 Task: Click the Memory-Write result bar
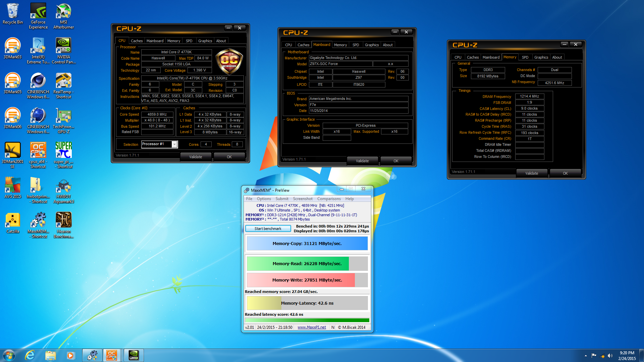[x=307, y=280]
